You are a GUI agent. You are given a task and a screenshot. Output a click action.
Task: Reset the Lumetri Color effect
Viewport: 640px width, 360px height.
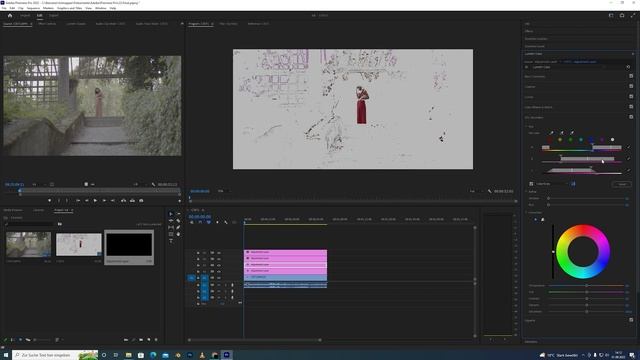[628, 67]
